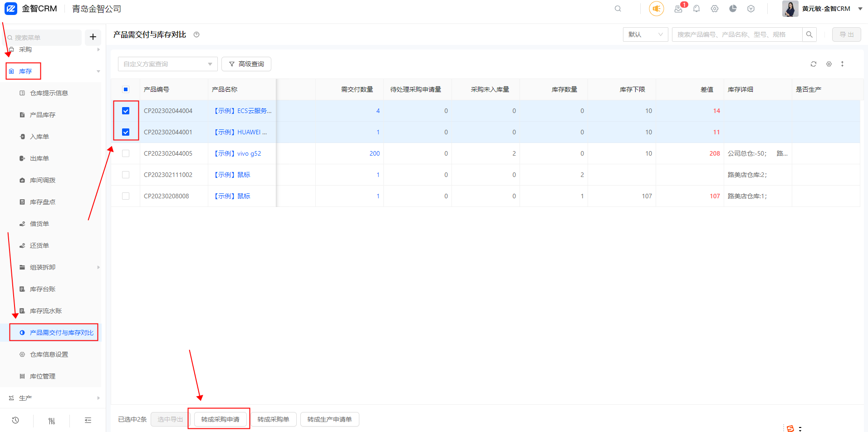
Task: Open 还货单 menu item
Action: tap(39, 245)
